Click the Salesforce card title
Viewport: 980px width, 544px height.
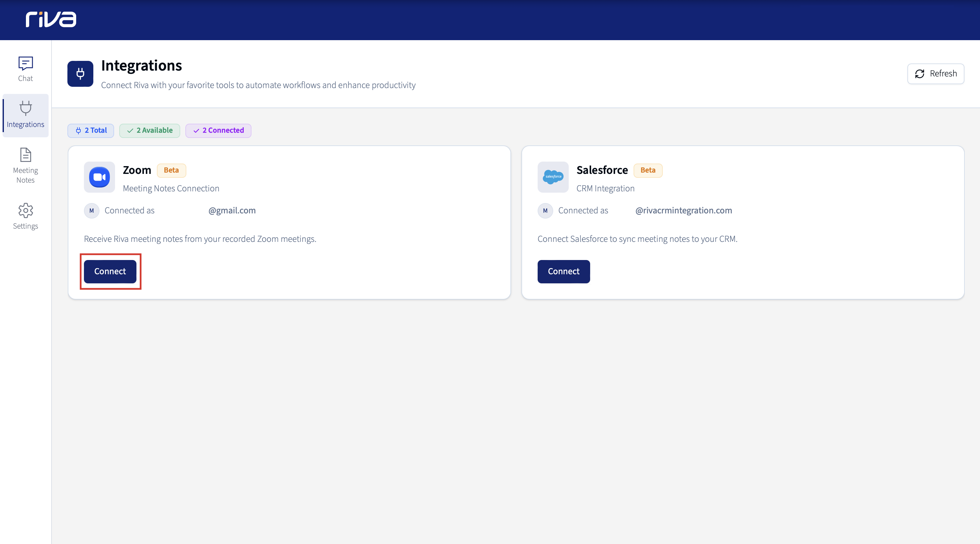(x=602, y=170)
